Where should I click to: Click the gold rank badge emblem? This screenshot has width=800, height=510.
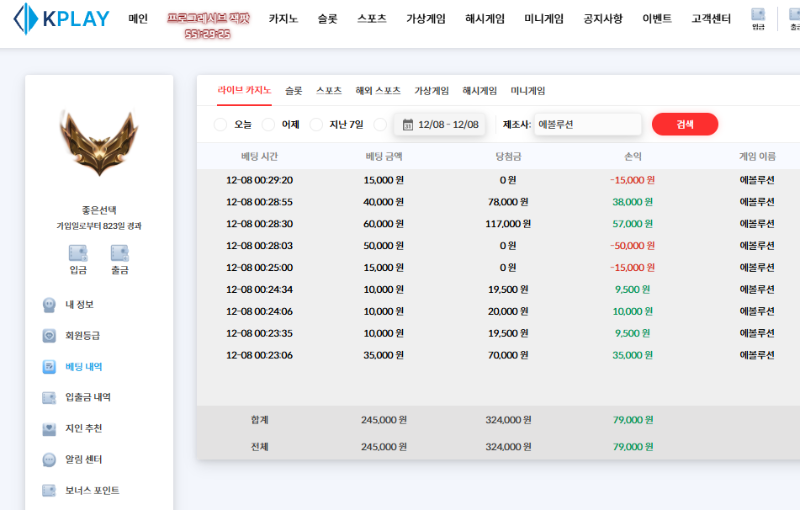(99, 143)
